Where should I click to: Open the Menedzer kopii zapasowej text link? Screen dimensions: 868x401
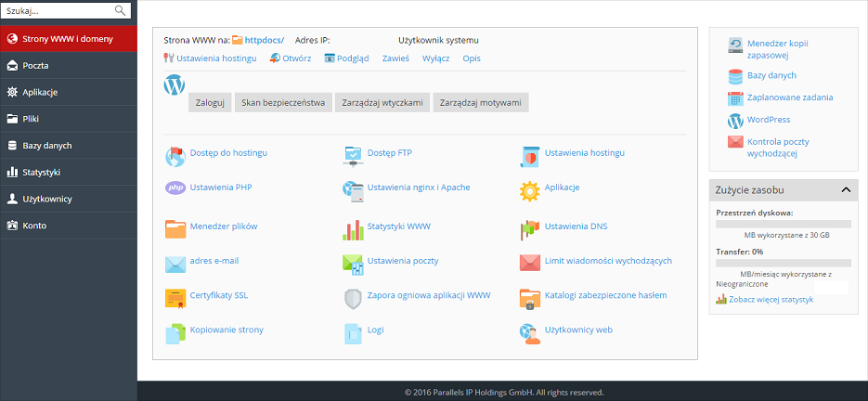pos(778,49)
